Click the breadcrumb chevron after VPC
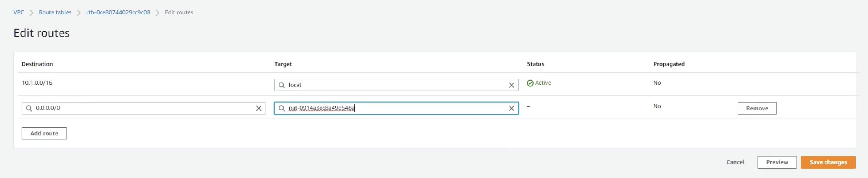Image resolution: width=868 pixels, height=178 pixels. pyautogui.click(x=31, y=13)
